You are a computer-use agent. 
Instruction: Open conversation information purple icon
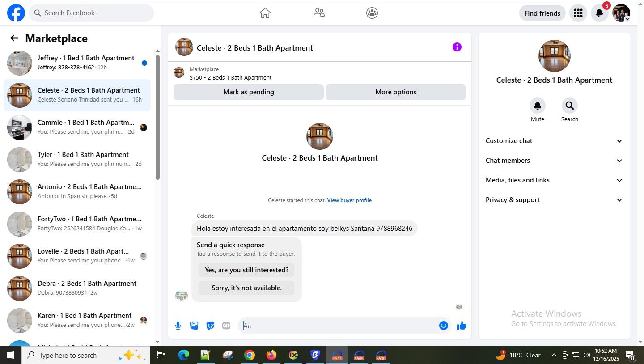pos(457,47)
